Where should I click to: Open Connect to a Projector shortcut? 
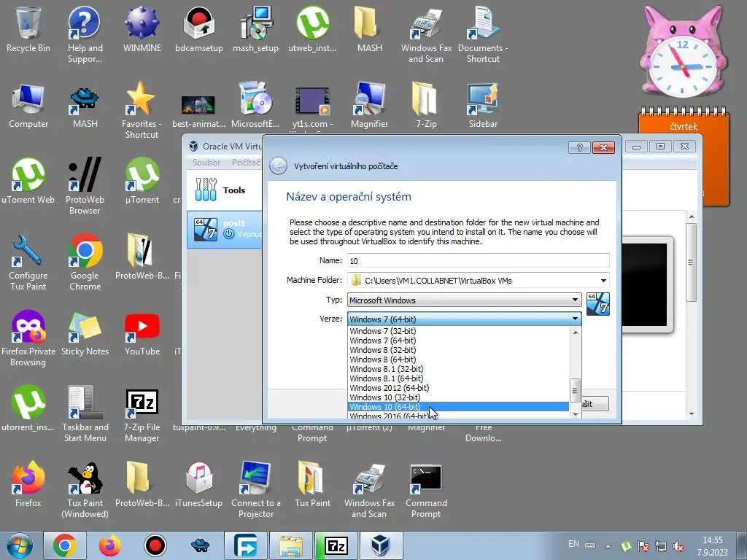[x=256, y=489]
